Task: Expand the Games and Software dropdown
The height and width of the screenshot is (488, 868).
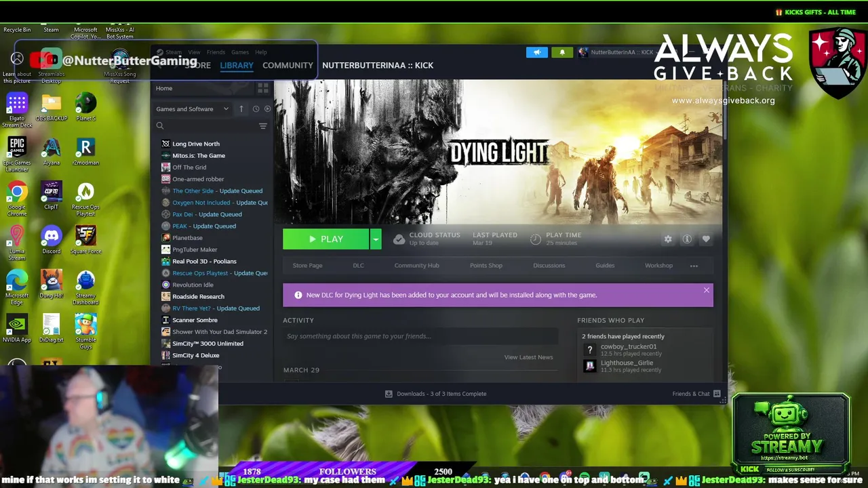Action: coord(193,108)
